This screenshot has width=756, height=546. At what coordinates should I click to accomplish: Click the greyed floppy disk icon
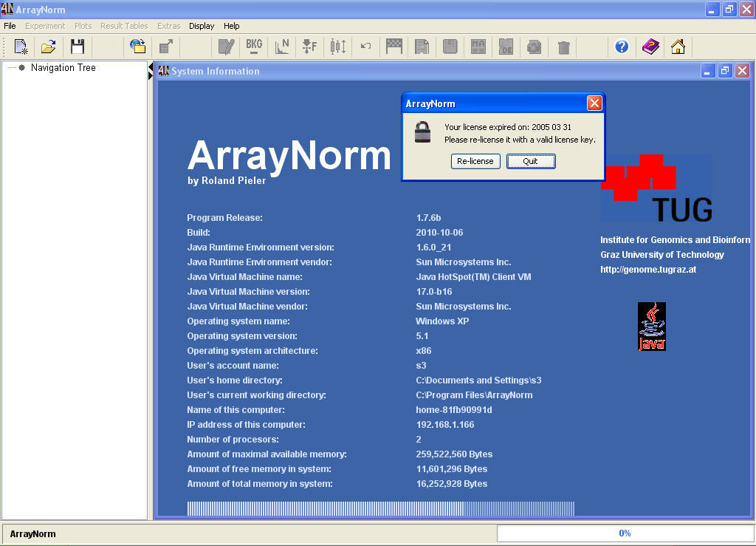[x=450, y=47]
